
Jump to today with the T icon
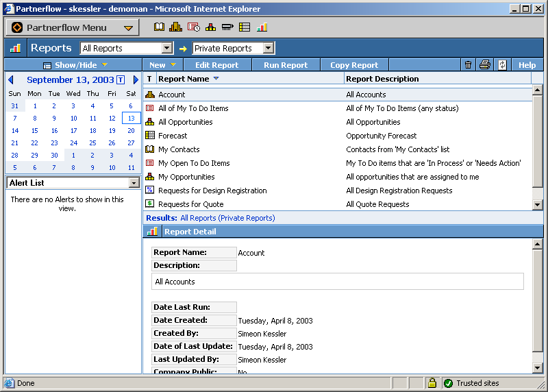point(121,79)
